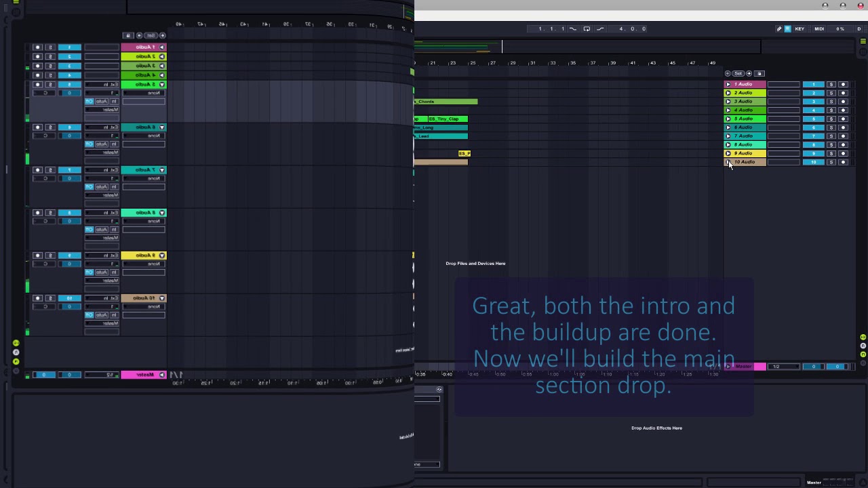Click the D button at top right
This screenshot has height=488, width=868.
[x=859, y=28]
